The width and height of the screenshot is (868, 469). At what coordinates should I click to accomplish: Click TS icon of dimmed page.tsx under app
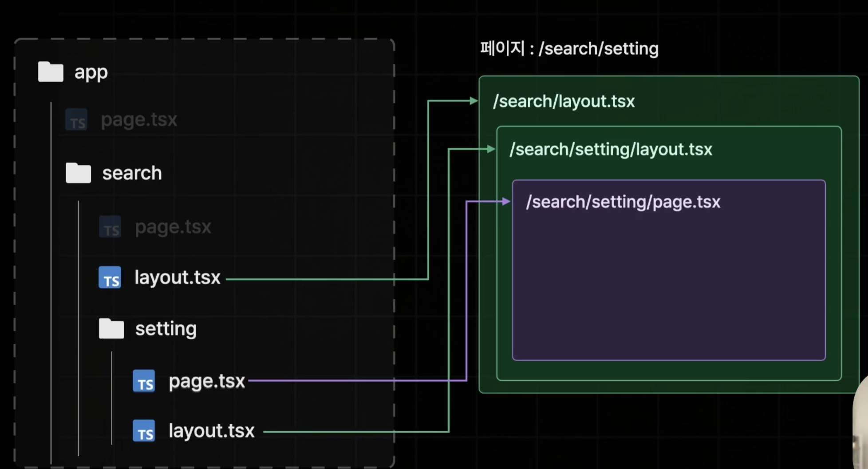tap(76, 120)
